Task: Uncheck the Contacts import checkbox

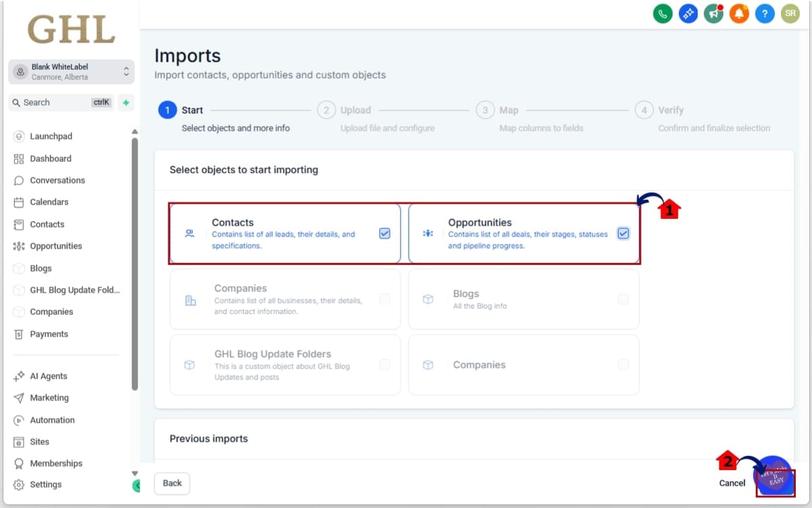Action: click(384, 233)
